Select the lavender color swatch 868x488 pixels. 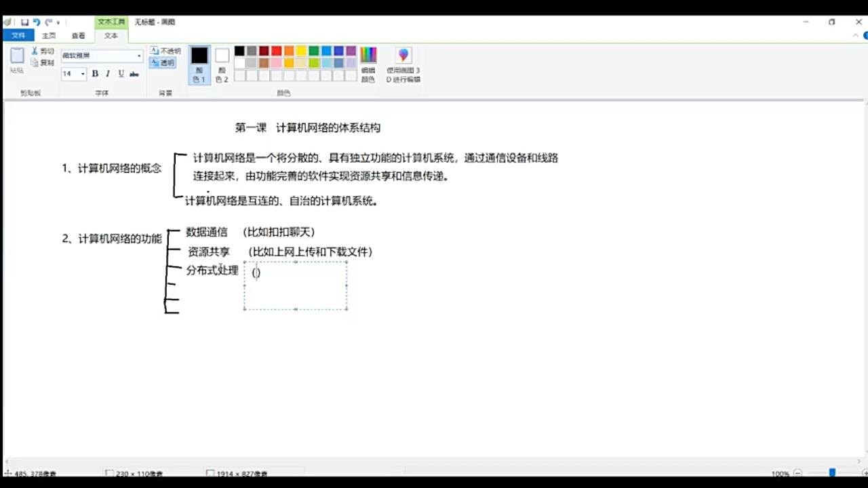[351, 63]
